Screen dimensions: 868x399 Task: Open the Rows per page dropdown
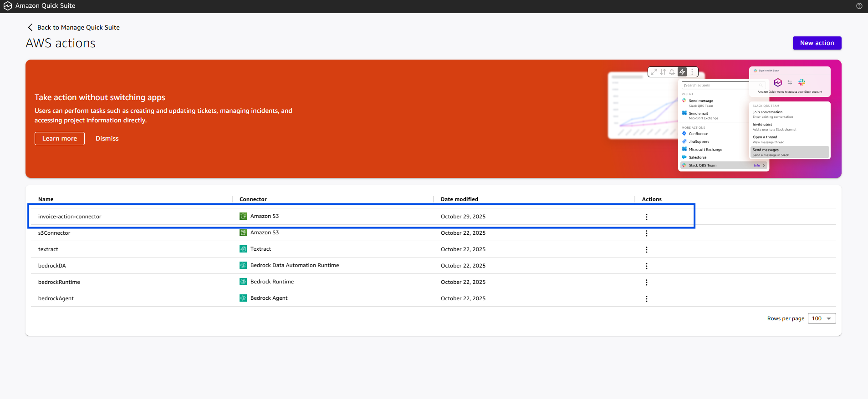[x=822, y=318]
